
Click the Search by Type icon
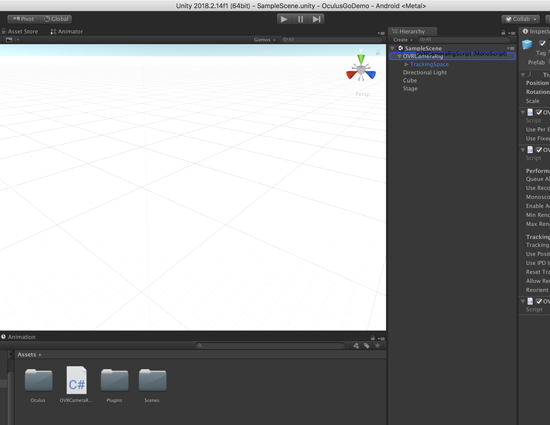coord(356,346)
